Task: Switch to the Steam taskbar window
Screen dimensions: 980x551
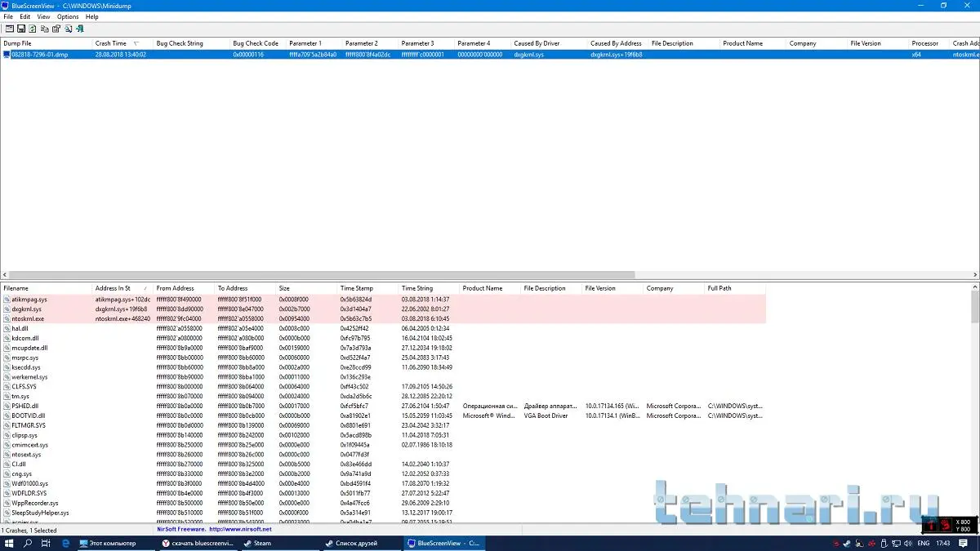Action: [x=280, y=543]
